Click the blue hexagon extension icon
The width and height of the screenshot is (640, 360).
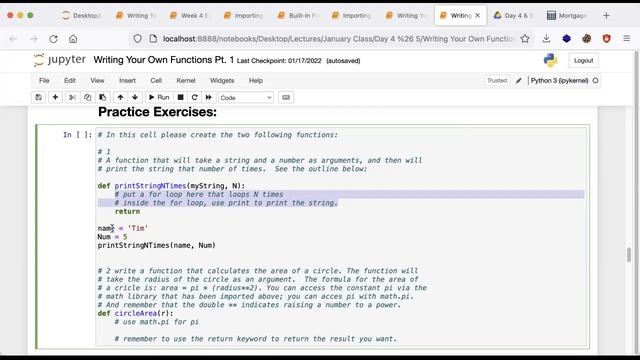pos(567,39)
